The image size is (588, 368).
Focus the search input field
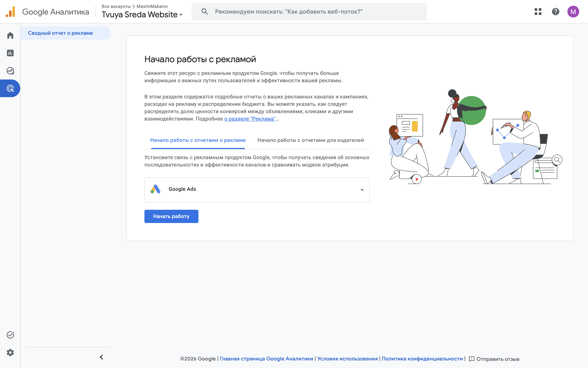tap(309, 12)
